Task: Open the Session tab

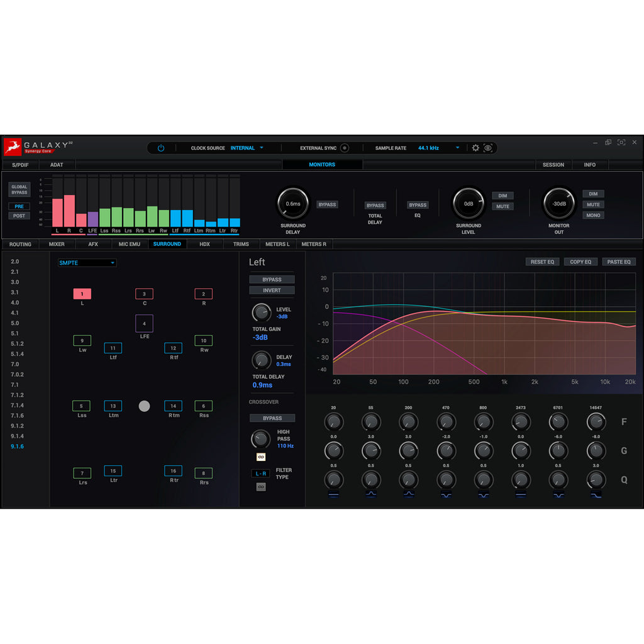Action: coord(553,165)
